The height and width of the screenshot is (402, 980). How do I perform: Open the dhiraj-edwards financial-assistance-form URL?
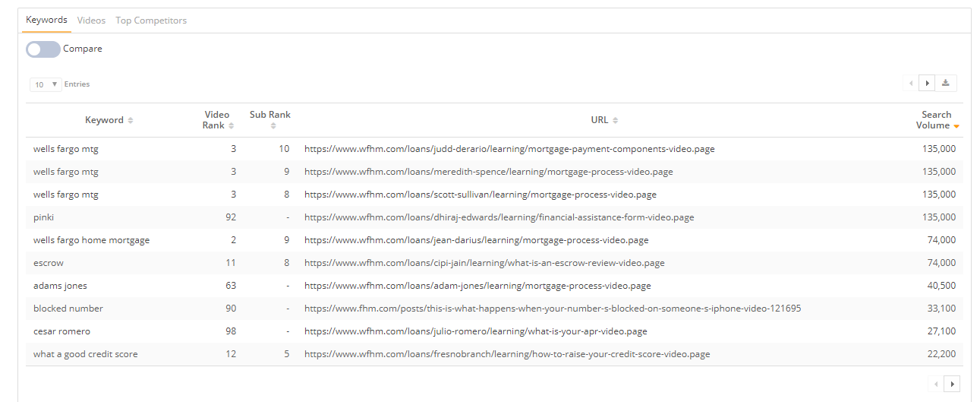(x=499, y=217)
